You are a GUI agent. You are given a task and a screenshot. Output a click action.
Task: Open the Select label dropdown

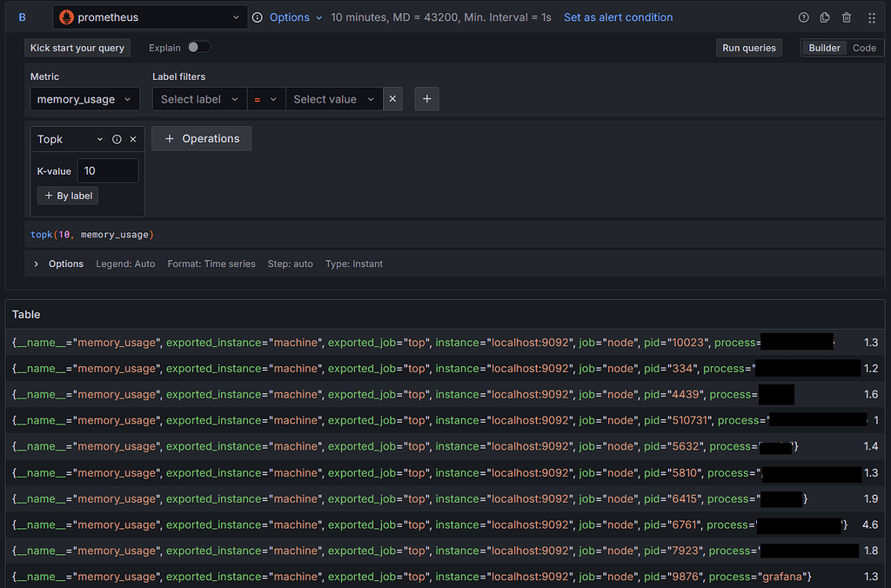pyautogui.click(x=198, y=99)
